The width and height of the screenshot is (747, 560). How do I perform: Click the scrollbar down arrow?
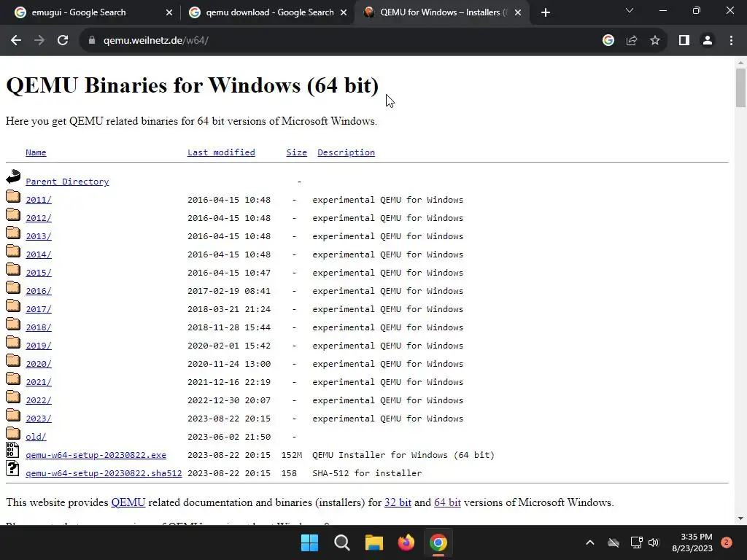(x=740, y=518)
